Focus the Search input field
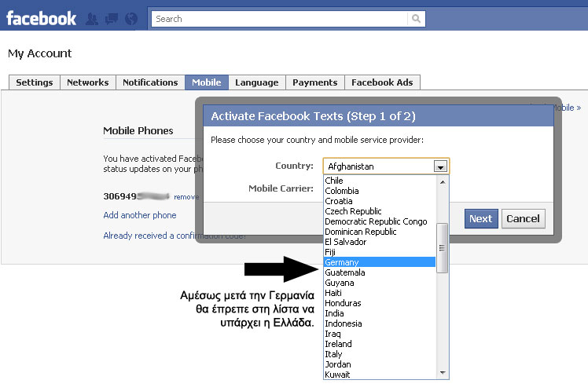This screenshot has height=391, width=588. tap(279, 19)
